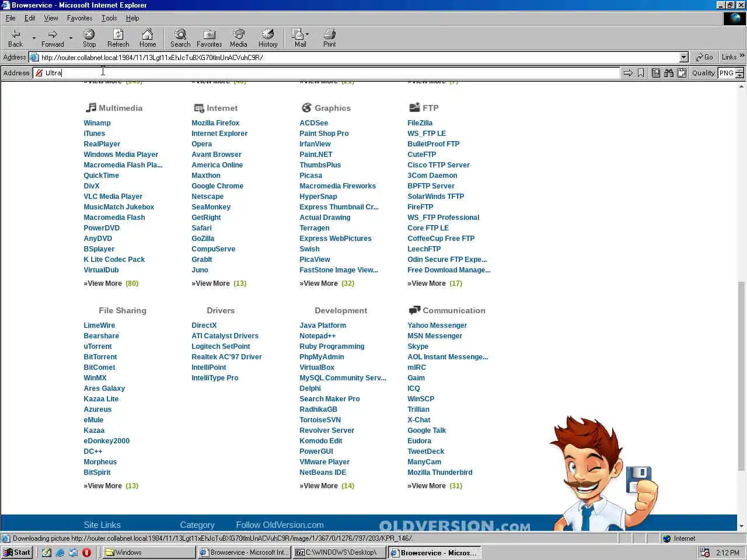747x560 pixels.
Task: Open the LimeWire link
Action: coord(99,325)
